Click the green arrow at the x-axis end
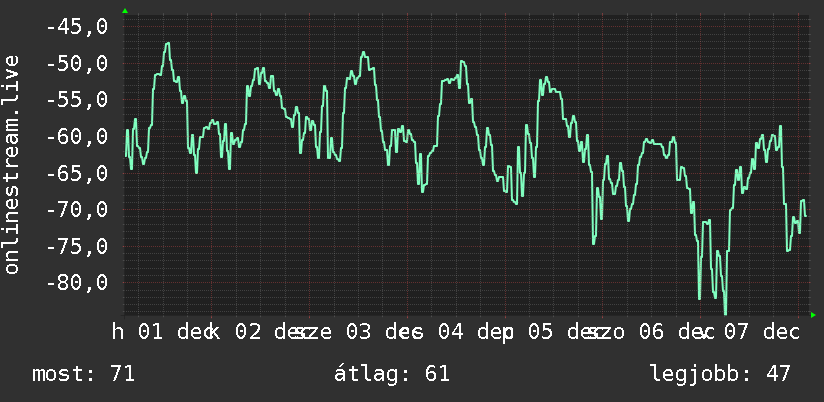Screen dimensions: 824x402 click(x=813, y=315)
